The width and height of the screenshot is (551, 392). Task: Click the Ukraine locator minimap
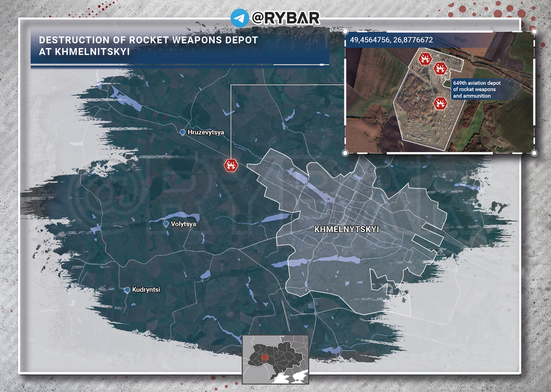click(x=275, y=360)
